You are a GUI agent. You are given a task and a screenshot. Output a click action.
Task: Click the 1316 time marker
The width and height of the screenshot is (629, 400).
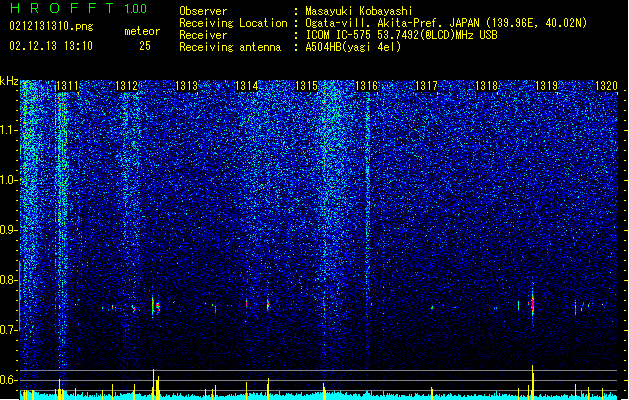coord(367,86)
